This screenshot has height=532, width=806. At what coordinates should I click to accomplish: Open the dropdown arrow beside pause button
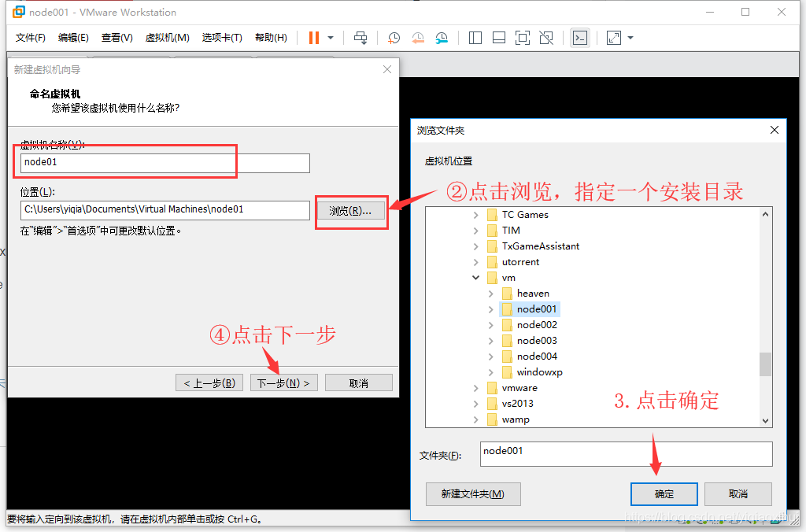(331, 38)
